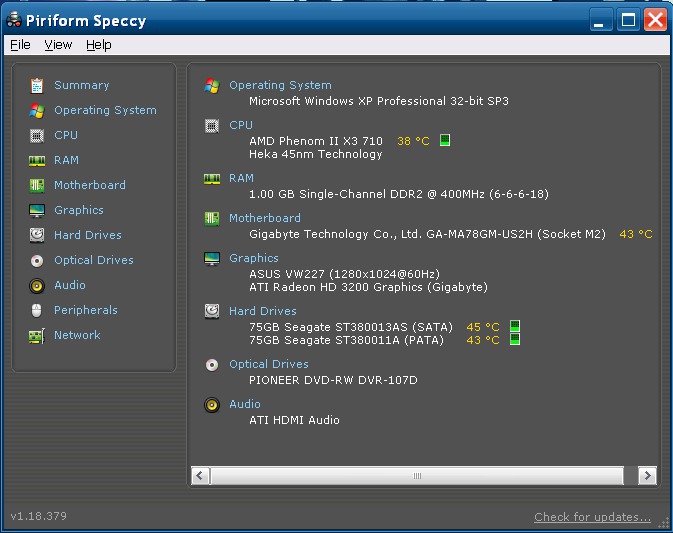Open the File menu
This screenshot has width=673, height=533.
20,45
